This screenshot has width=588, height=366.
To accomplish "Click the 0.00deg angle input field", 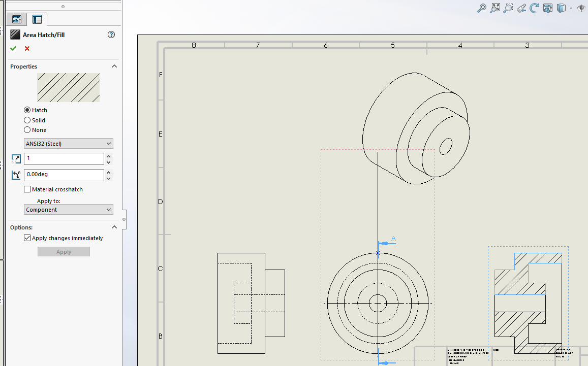I will coord(64,175).
